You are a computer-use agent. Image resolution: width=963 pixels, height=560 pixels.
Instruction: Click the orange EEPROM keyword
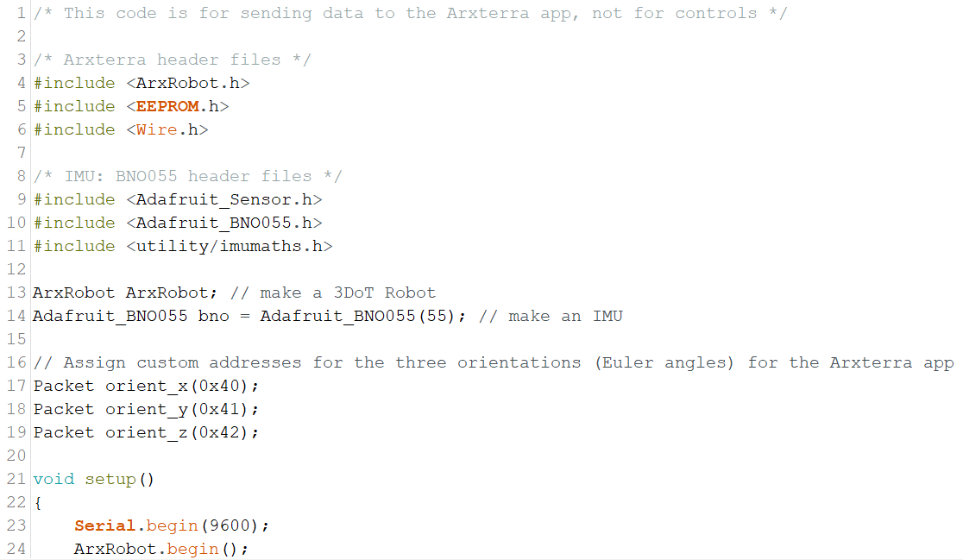point(167,106)
